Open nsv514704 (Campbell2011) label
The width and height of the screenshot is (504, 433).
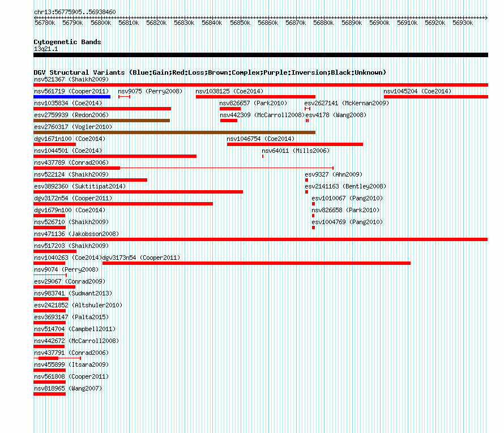click(x=75, y=329)
